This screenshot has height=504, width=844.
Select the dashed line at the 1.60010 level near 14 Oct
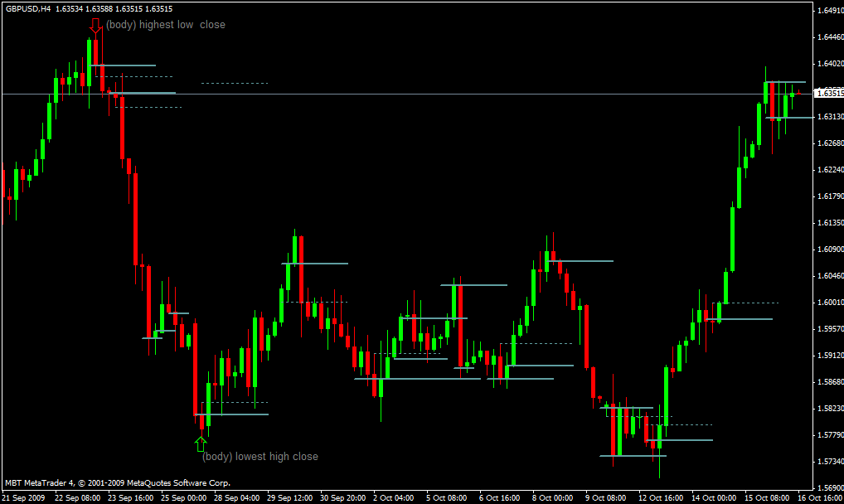pos(745,303)
